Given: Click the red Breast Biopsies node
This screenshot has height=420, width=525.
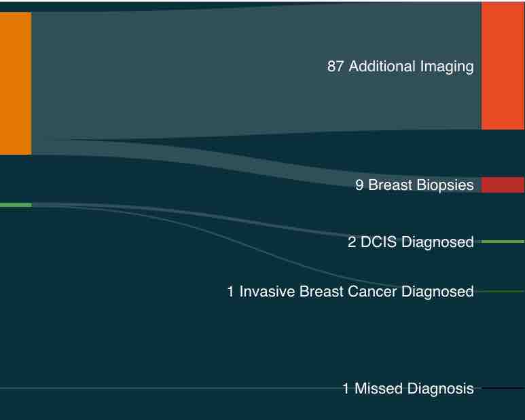Looking at the screenshot, I should pos(503,185).
